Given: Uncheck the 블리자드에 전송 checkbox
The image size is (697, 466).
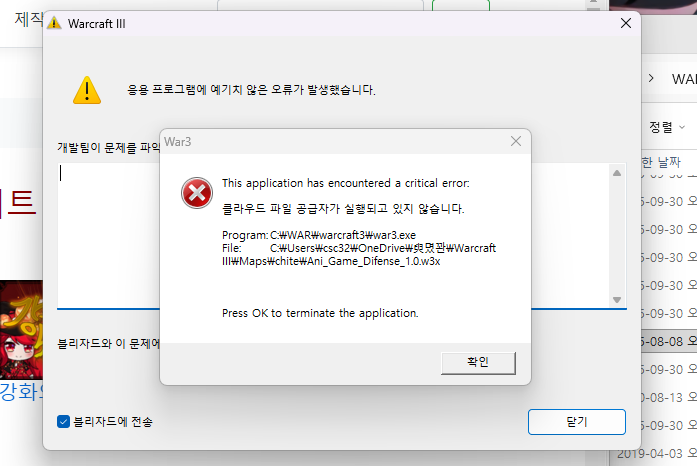Looking at the screenshot, I should pyautogui.click(x=64, y=421).
